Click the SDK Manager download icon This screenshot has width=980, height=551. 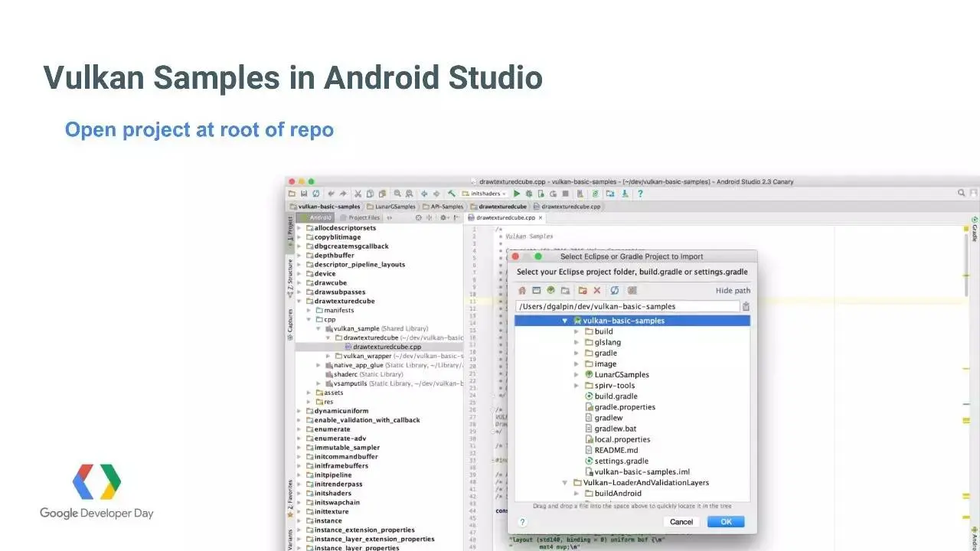point(625,194)
